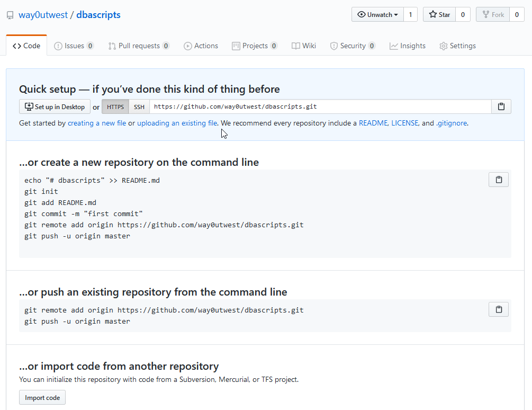
Task: Click the way0utwest owner link
Action: click(43, 15)
